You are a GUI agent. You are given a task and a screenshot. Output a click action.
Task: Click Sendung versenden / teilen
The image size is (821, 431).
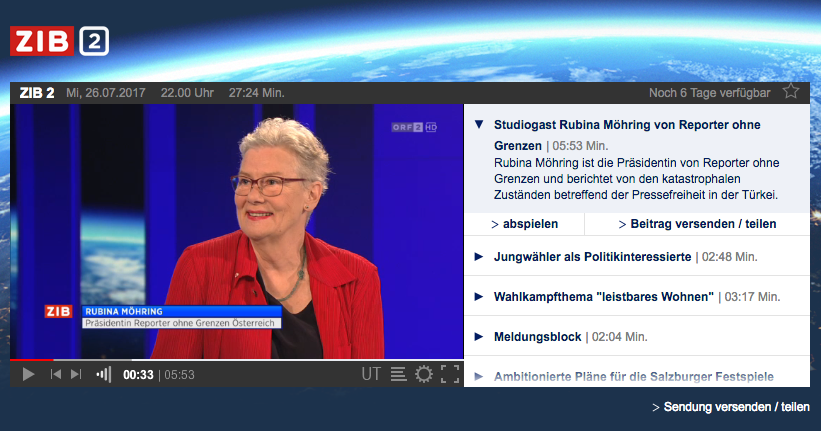[731, 407]
